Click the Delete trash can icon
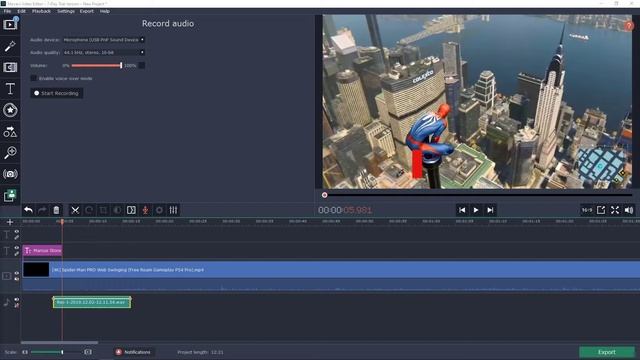The height and width of the screenshot is (360, 640). 56,210
